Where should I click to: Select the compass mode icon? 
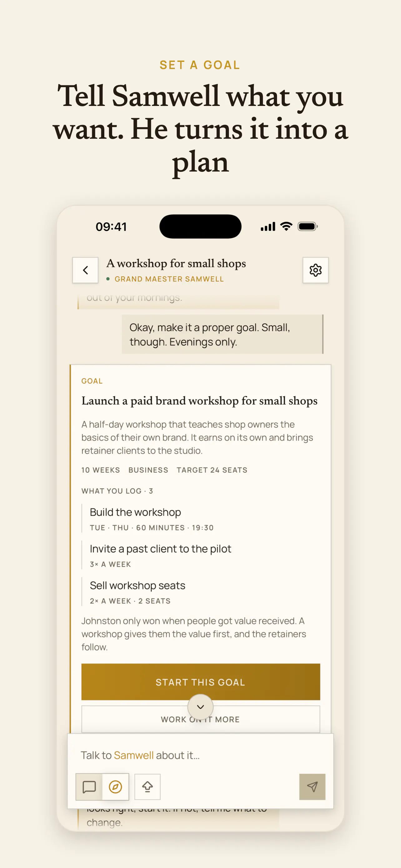click(x=116, y=787)
